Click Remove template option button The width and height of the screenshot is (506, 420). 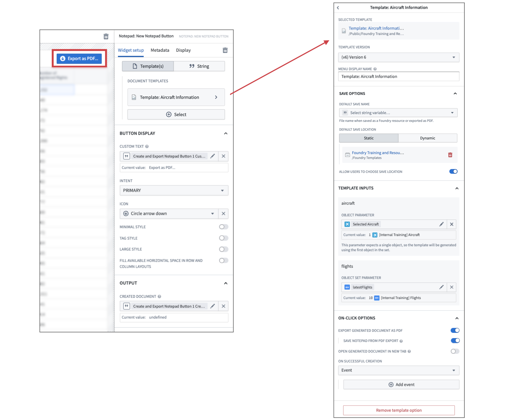(399, 410)
